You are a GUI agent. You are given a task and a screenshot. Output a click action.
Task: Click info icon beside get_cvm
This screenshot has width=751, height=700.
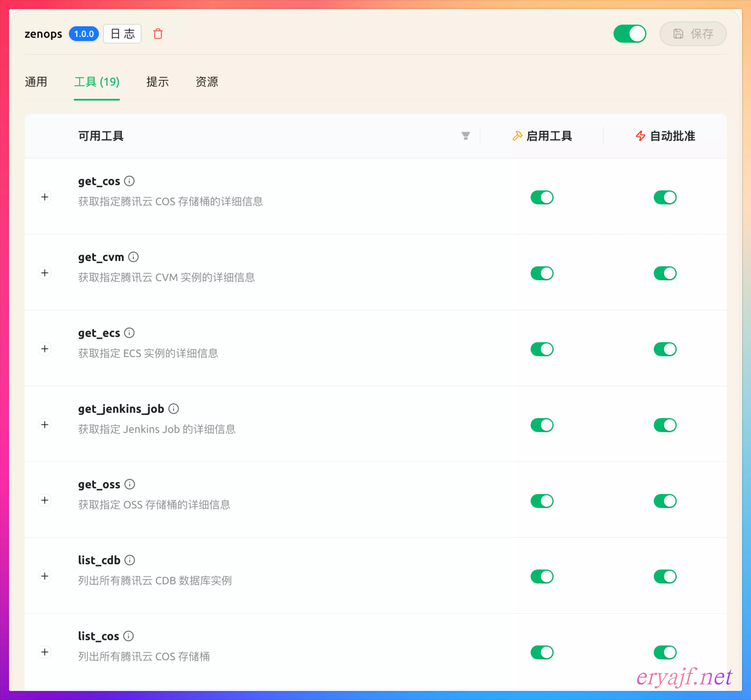133,257
